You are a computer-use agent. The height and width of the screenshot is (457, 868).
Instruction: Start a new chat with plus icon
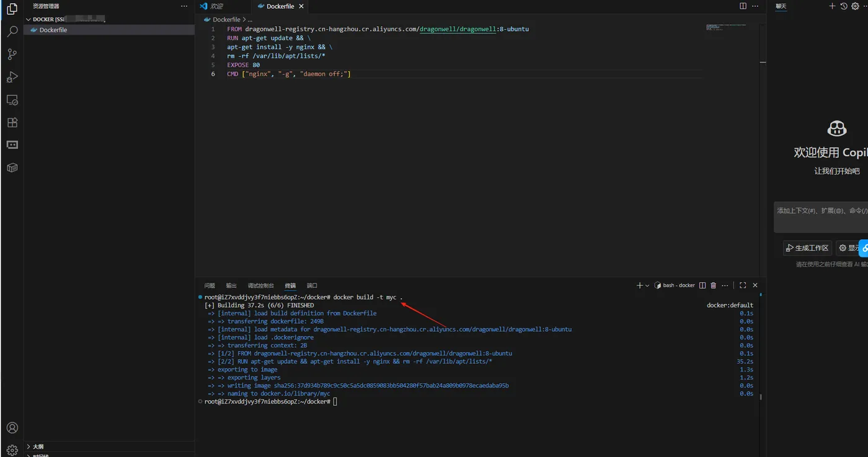pyautogui.click(x=832, y=6)
